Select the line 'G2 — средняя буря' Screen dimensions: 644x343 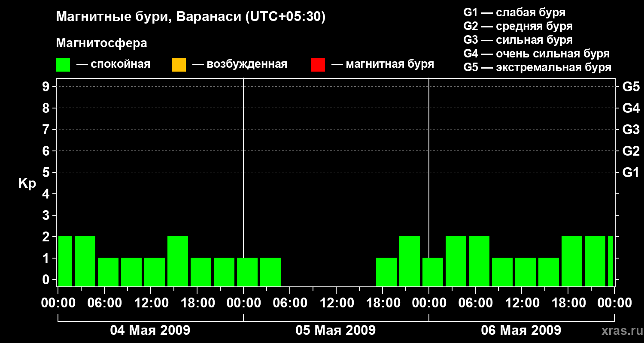[518, 26]
